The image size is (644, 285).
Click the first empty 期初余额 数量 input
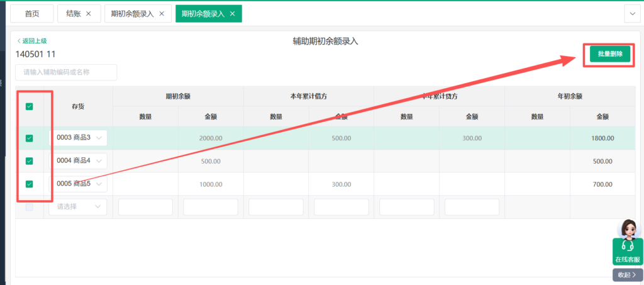pyautogui.click(x=145, y=207)
